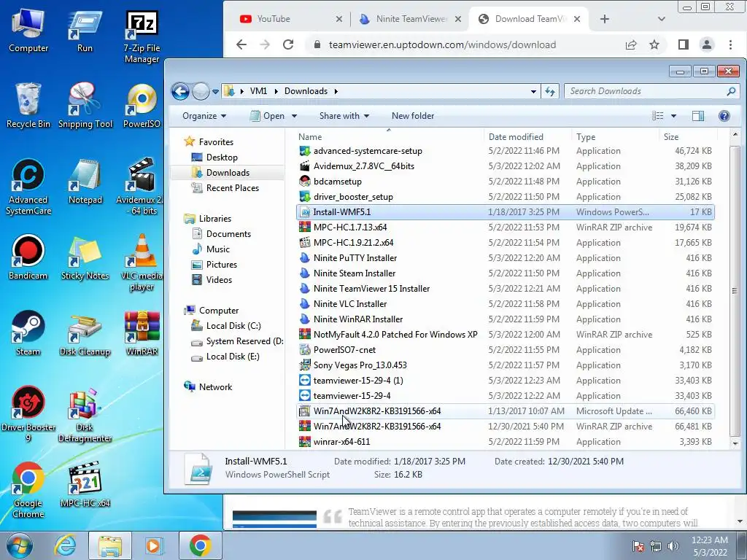The image size is (747, 560).
Task: Select the Notepad desktop shortcut
Action: 85,182
